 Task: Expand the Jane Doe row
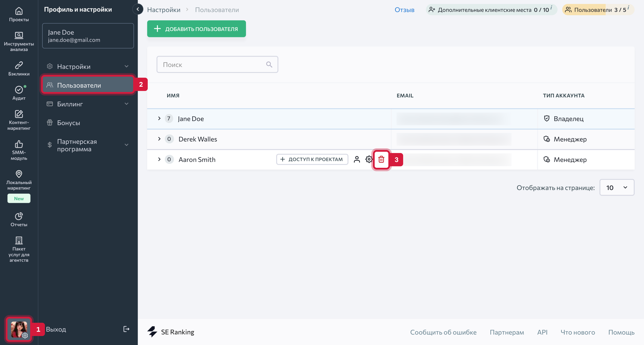pyautogui.click(x=159, y=118)
